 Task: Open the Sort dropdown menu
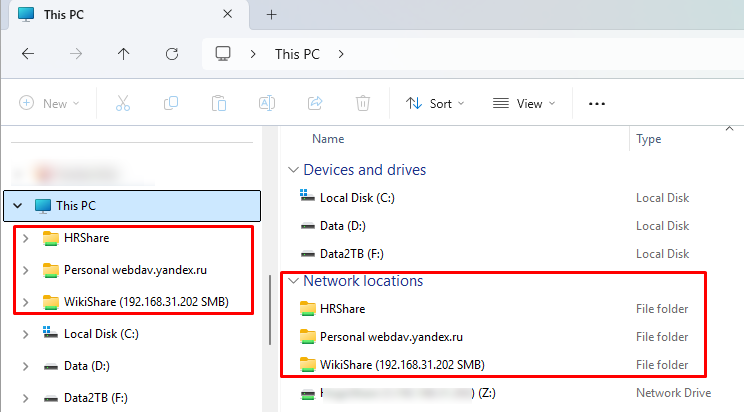pyautogui.click(x=435, y=103)
